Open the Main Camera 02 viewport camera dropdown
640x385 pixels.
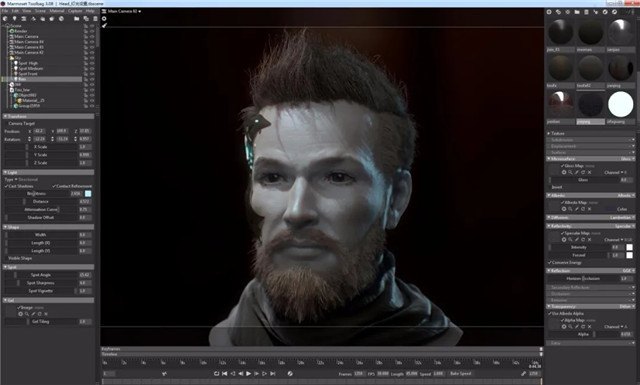pos(124,11)
